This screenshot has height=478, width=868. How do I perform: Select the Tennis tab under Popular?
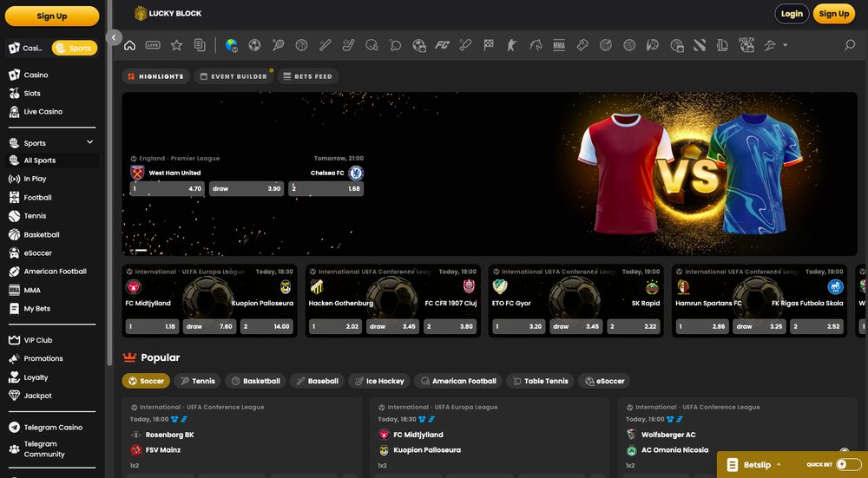point(197,381)
